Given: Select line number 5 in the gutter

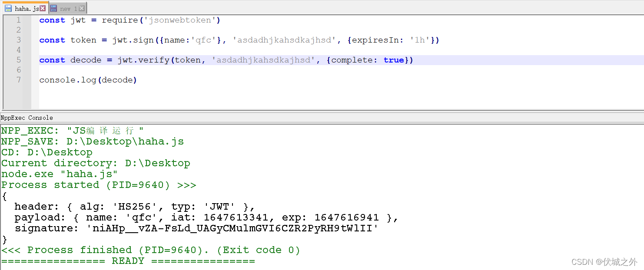Looking at the screenshot, I should pos(19,60).
